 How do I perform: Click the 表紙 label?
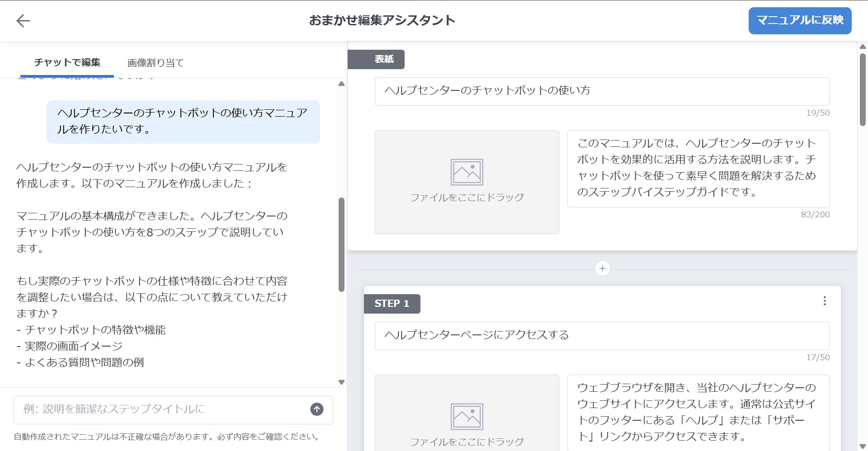(376, 59)
